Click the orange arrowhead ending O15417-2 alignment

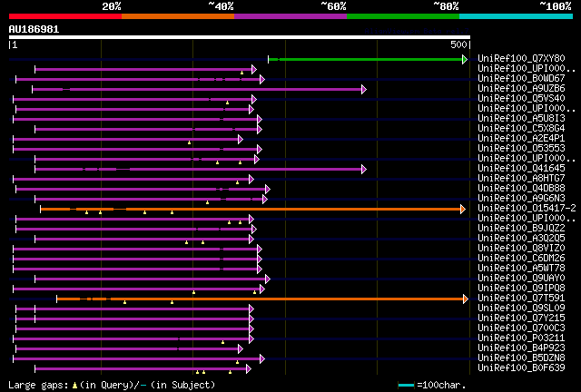coord(463,210)
